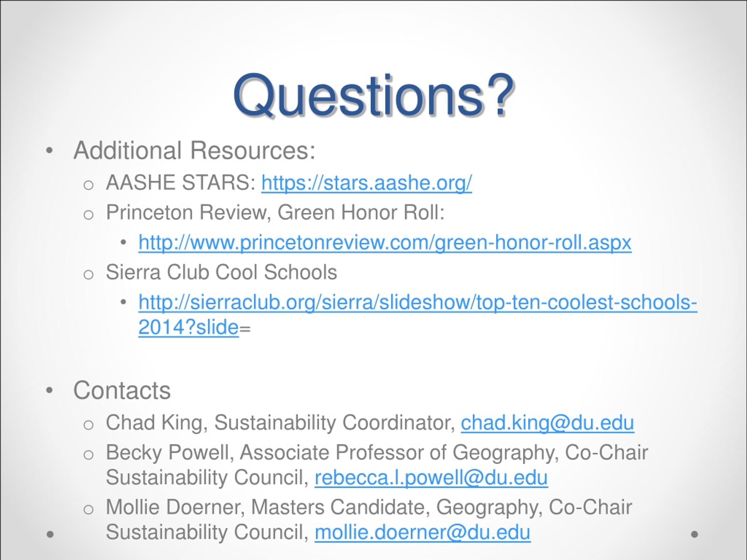747x560 pixels.
Task: Click the dot at the slide's bottom-right corner
Action: (x=695, y=534)
